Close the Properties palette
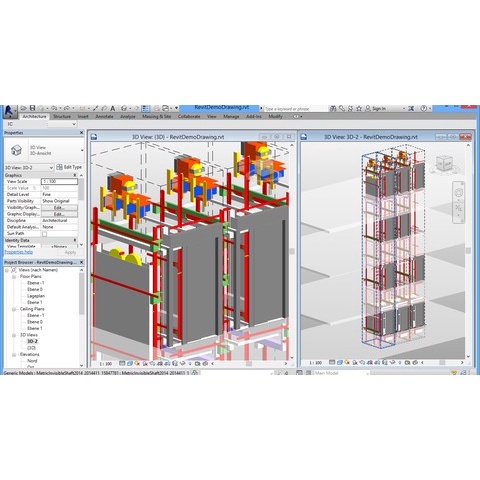The width and height of the screenshot is (480, 480). click(x=81, y=133)
